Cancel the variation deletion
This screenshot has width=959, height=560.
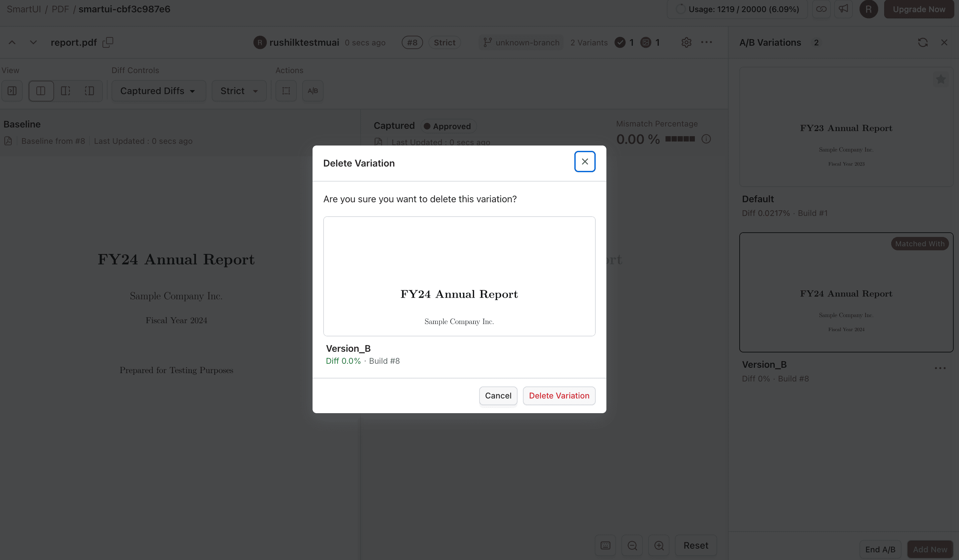[498, 396]
